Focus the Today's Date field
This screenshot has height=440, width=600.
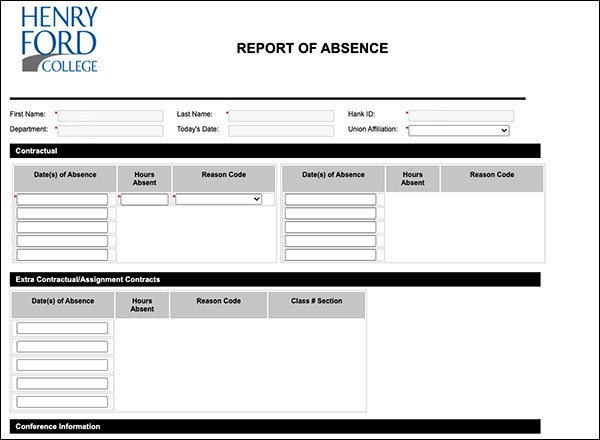281,130
